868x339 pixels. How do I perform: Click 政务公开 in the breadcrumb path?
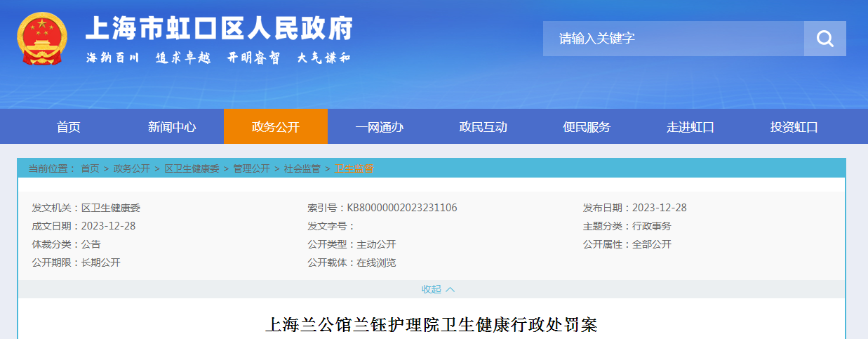click(x=132, y=168)
